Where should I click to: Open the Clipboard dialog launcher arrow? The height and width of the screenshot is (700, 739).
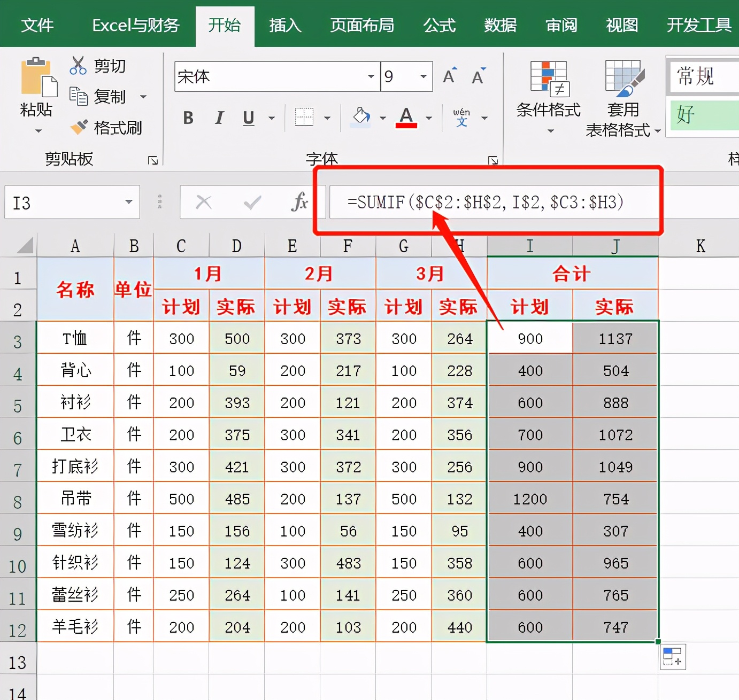tap(153, 159)
